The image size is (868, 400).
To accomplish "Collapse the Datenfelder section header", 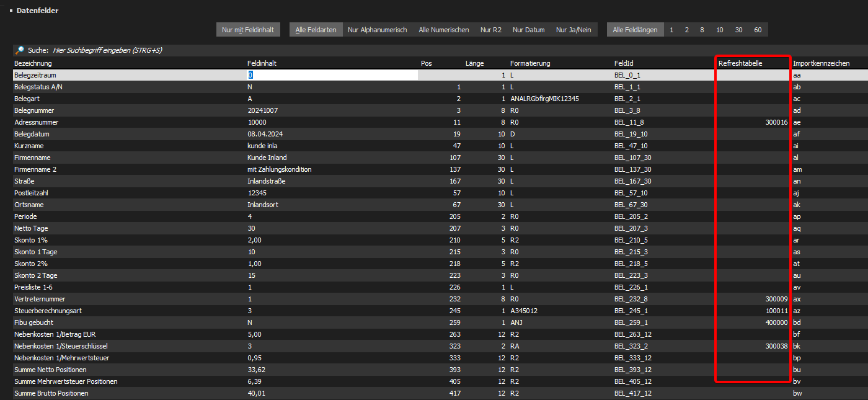I will click(x=11, y=11).
